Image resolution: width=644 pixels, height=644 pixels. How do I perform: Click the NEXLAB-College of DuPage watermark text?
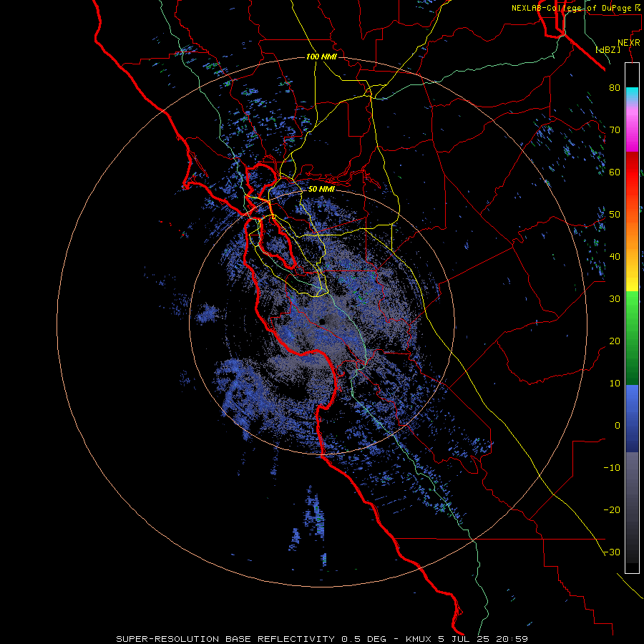click(x=576, y=8)
